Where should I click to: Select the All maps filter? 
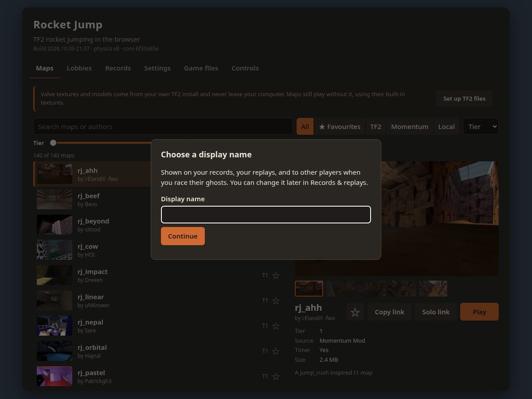(x=305, y=126)
